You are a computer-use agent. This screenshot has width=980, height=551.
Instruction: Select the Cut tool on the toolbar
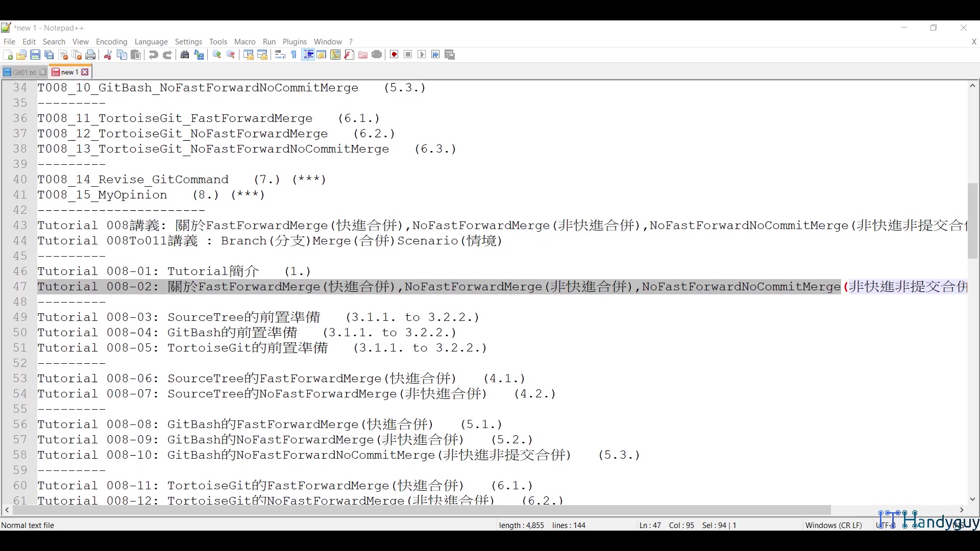tap(108, 55)
